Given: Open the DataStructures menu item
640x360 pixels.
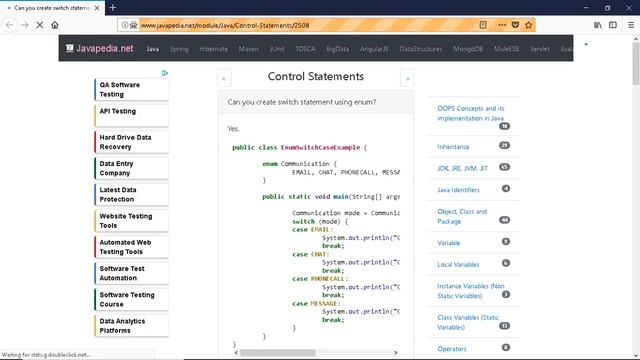Looking at the screenshot, I should click(421, 49).
